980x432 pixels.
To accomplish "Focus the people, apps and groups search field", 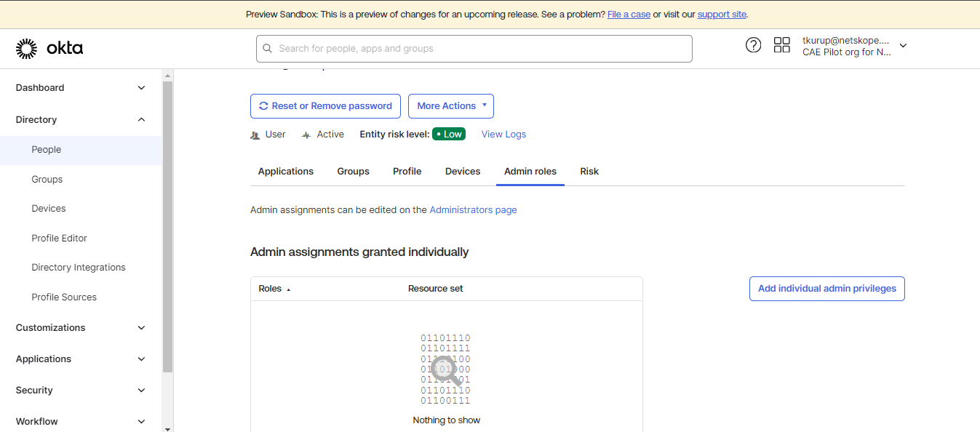I will click(474, 49).
